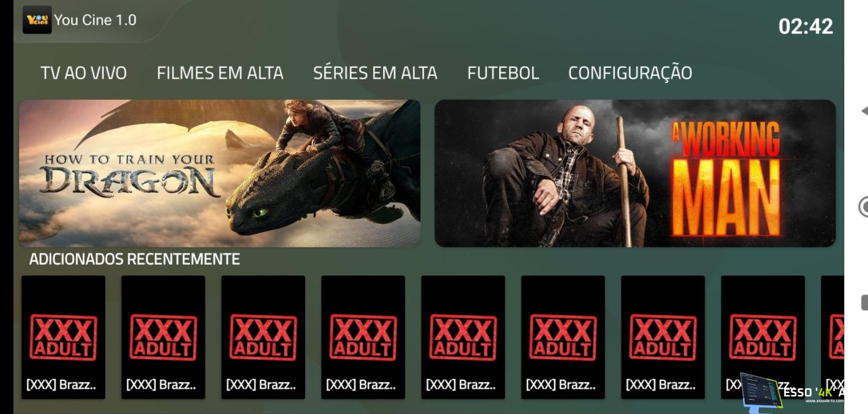Viewport: 868px width, 414px height.
Task: Select the seventh recently added poster
Action: (663, 337)
